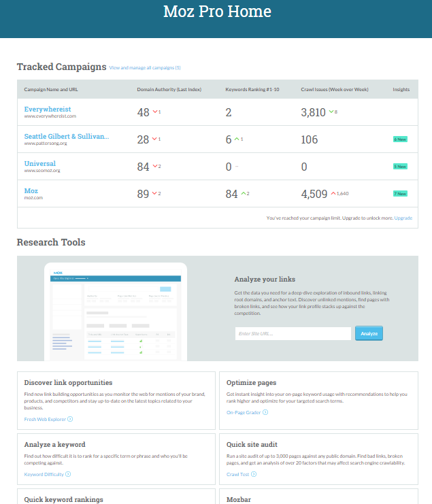This screenshot has height=504, width=432.
Task: Focus the Enter Site URL input field
Action: coord(293,334)
